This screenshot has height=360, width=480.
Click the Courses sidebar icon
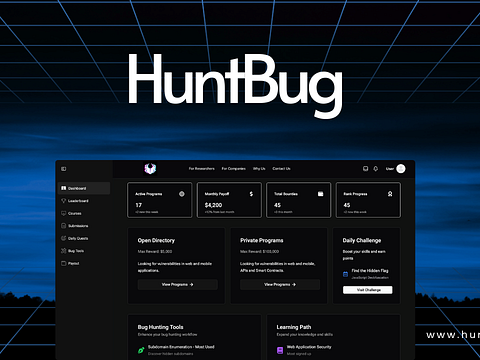click(x=64, y=213)
